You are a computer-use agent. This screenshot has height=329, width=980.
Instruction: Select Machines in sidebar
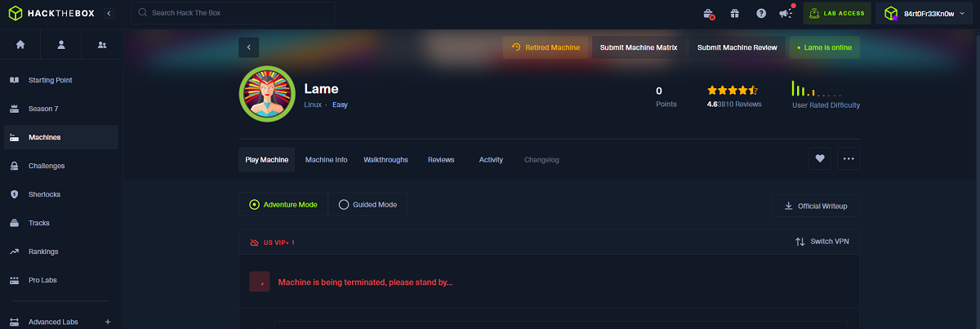pyautogui.click(x=61, y=137)
